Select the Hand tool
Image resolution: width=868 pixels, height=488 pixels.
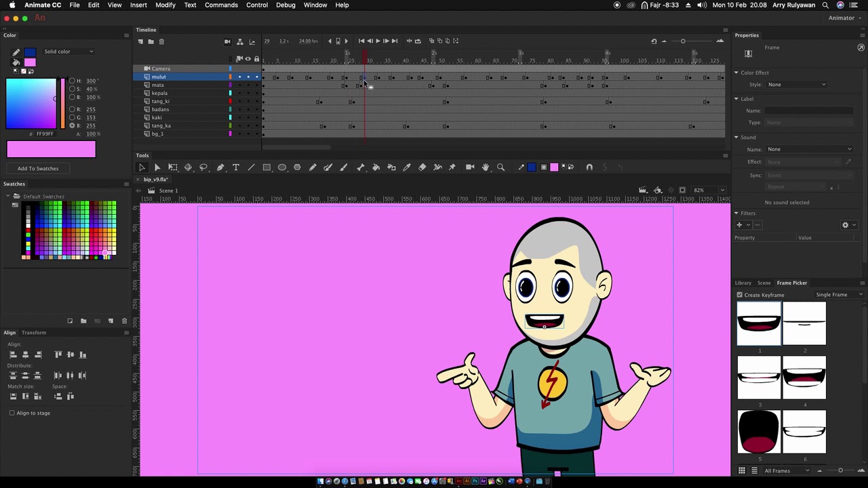(x=486, y=167)
